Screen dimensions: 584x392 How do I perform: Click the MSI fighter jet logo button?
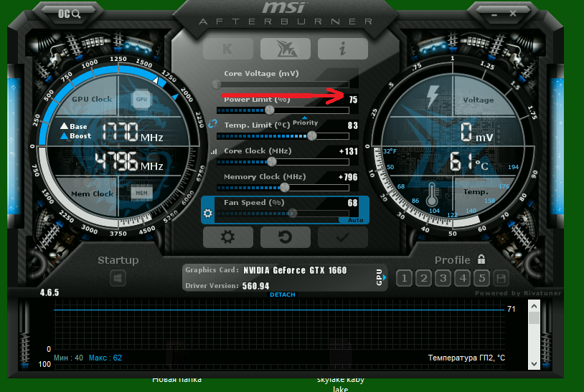click(x=286, y=49)
